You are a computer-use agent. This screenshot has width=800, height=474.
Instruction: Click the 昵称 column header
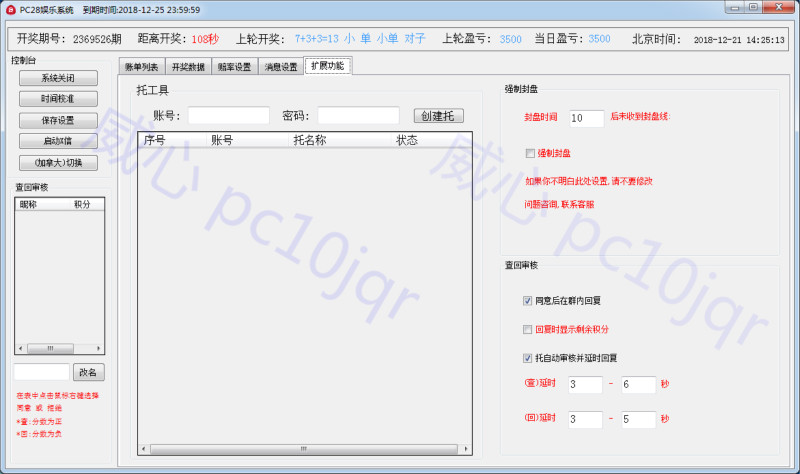tap(42, 205)
